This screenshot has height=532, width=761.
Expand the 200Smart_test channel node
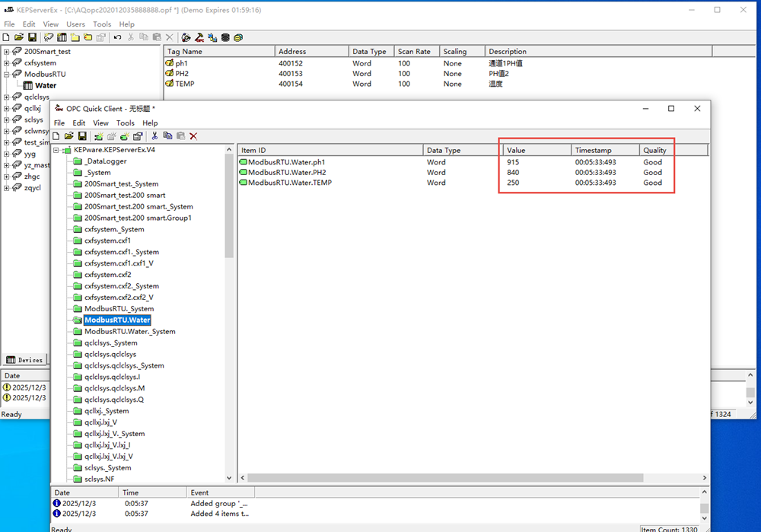tap(7, 52)
